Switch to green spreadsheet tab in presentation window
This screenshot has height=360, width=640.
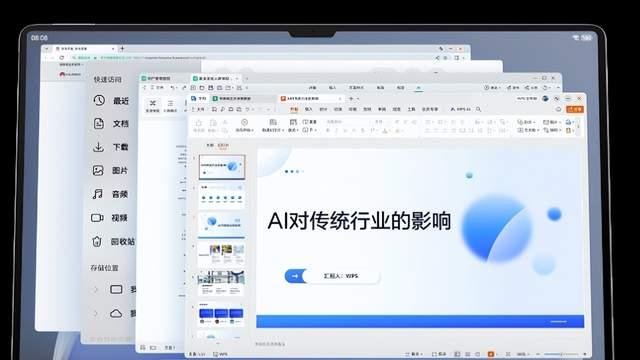pos(243,99)
